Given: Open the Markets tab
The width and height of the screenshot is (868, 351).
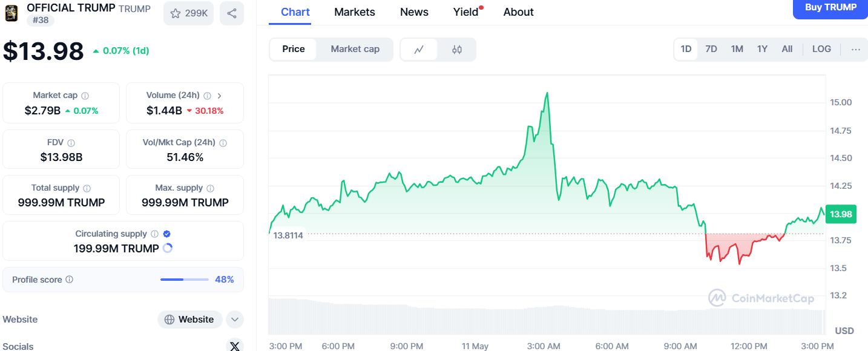Looking at the screenshot, I should pos(355,12).
